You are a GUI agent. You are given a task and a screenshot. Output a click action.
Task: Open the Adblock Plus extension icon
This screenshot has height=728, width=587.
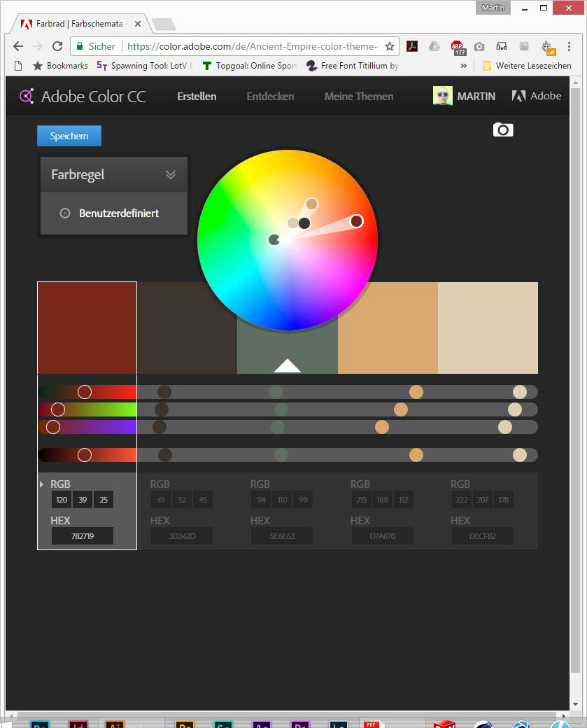(457, 47)
